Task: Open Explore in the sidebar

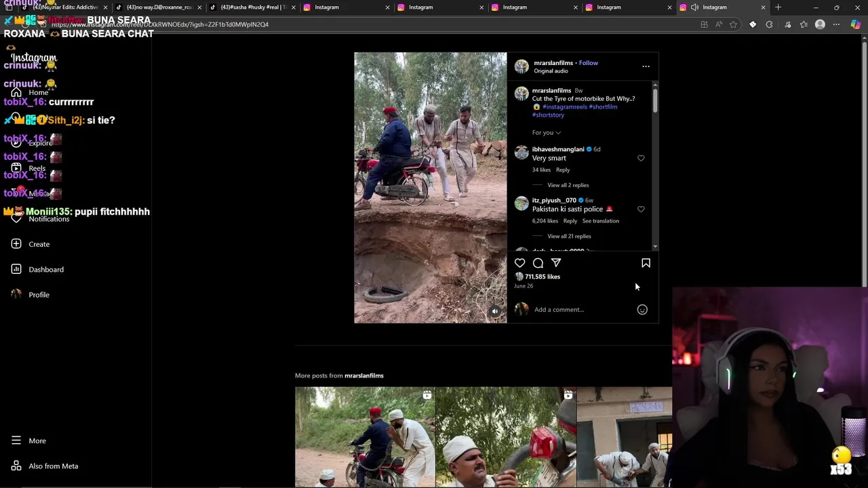Action: (x=32, y=143)
